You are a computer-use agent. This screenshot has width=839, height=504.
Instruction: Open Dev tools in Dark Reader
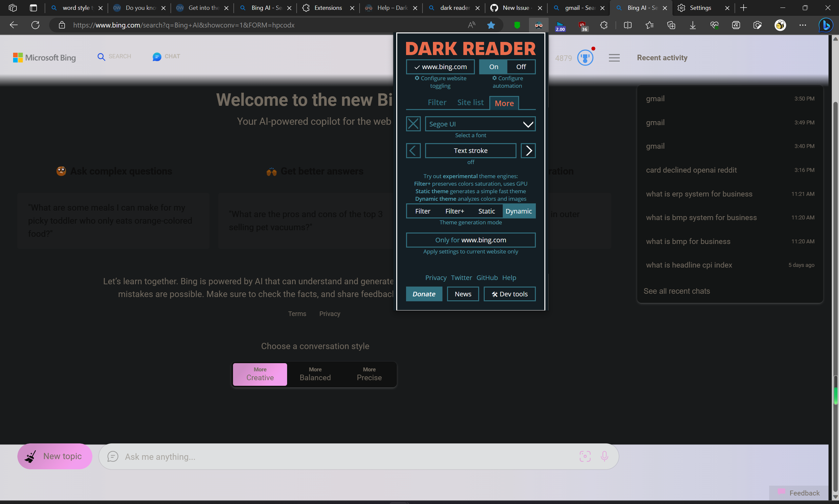click(509, 294)
